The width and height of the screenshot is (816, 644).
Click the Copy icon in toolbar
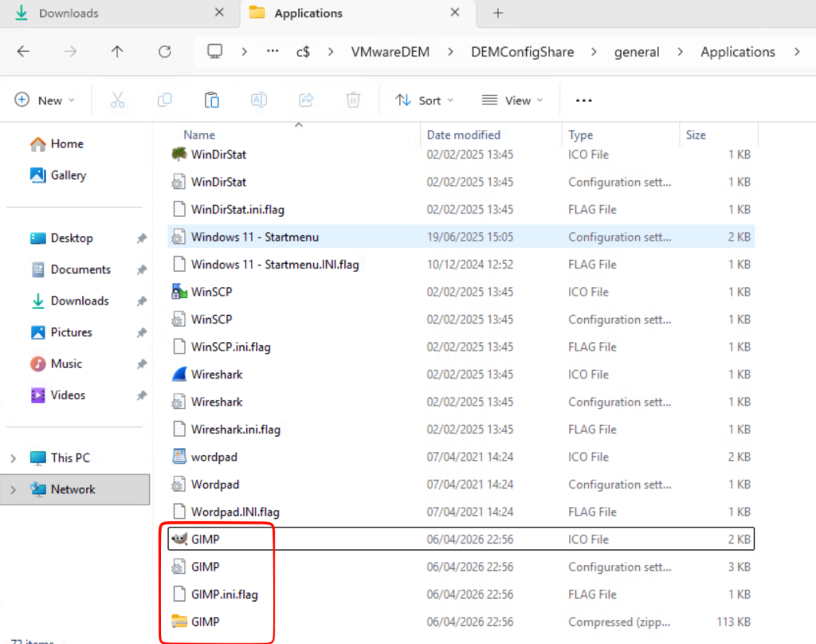coord(164,100)
